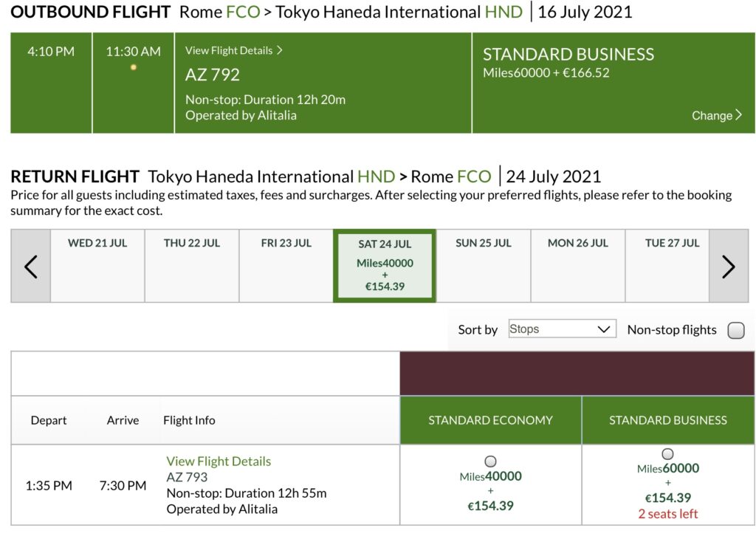
Task: Open View Flight Details for AZ 792
Action: [229, 50]
